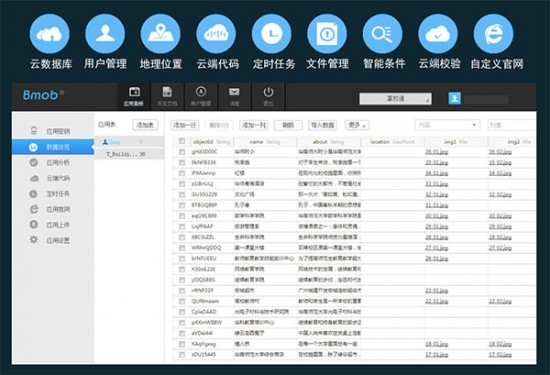The width and height of the screenshot is (550, 375).
Task: Select the _User table row
Action: [x=129, y=142]
